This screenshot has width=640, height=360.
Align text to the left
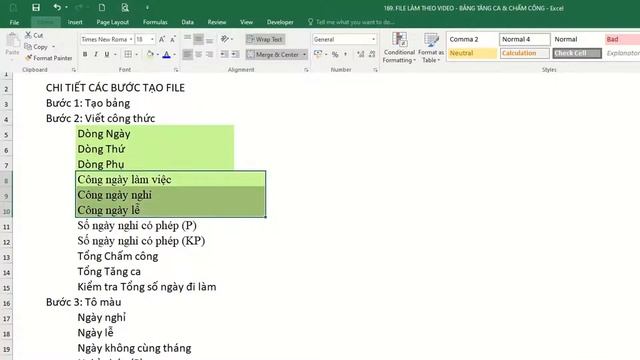click(x=187, y=54)
